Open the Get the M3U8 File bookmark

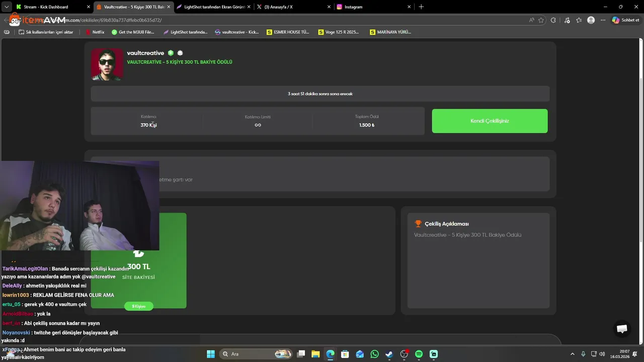click(x=133, y=32)
